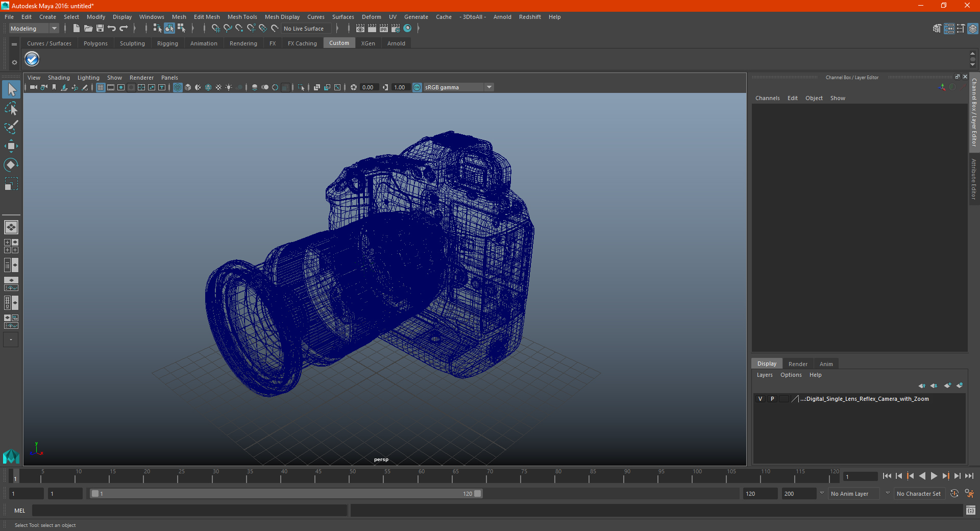Open the viewport Shading menu
This screenshot has height=531, width=980.
point(59,78)
